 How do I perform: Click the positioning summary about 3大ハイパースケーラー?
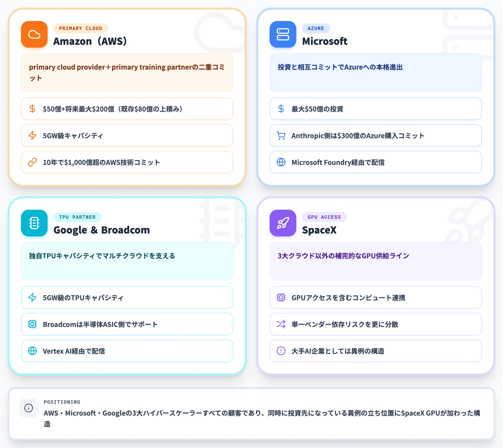coord(262,418)
